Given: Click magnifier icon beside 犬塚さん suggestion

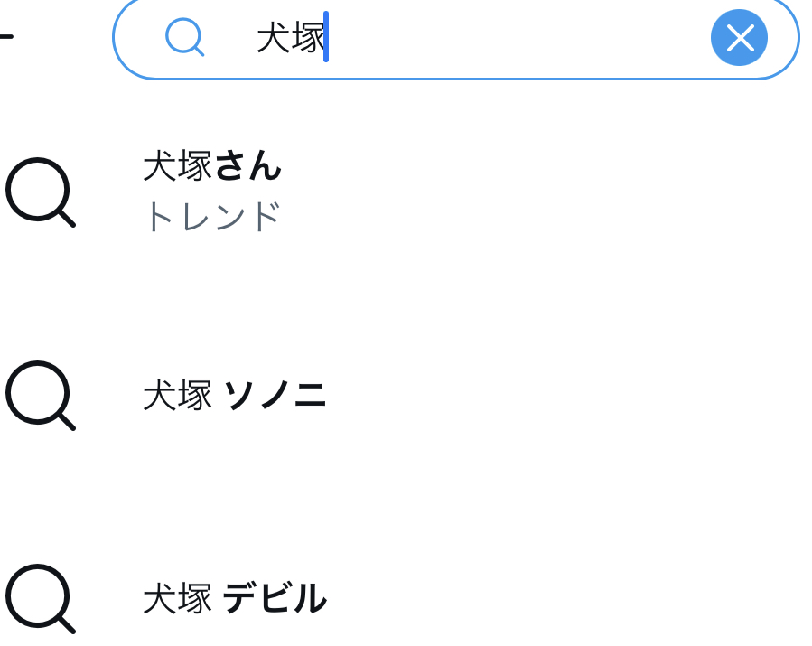Looking at the screenshot, I should [x=40, y=192].
